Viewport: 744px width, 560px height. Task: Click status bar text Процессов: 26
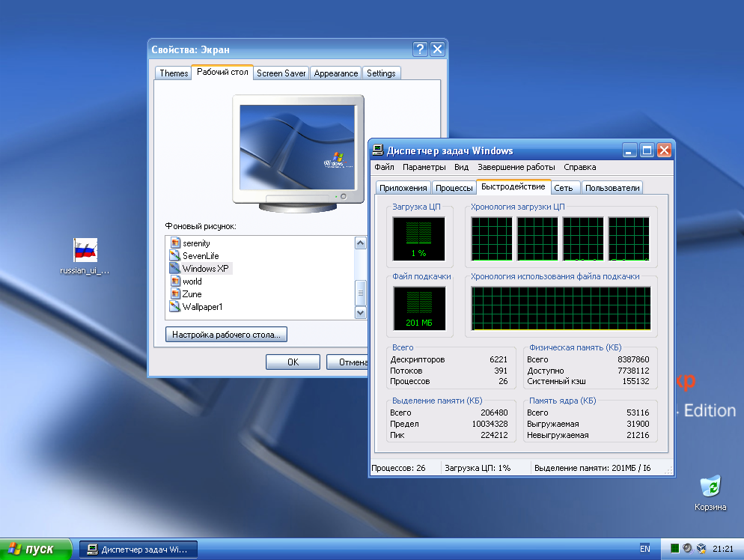(x=398, y=468)
